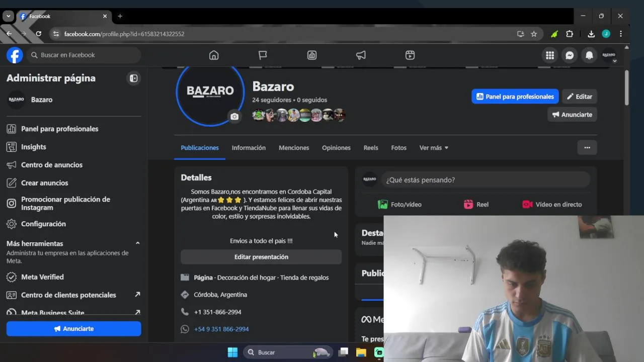This screenshot has height=362, width=644.
Task: Click Panel para profesionales blue button
Action: pyautogui.click(x=515, y=97)
